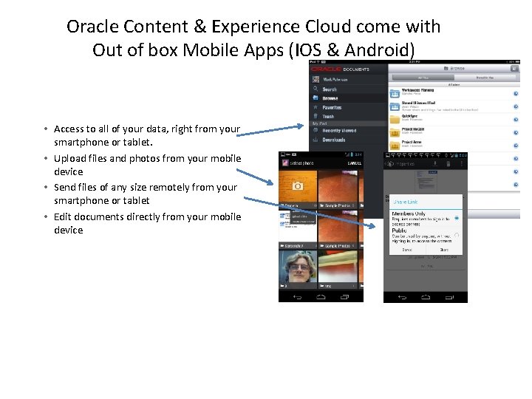Open Downloads in the tablet sidebar

pos(349,140)
